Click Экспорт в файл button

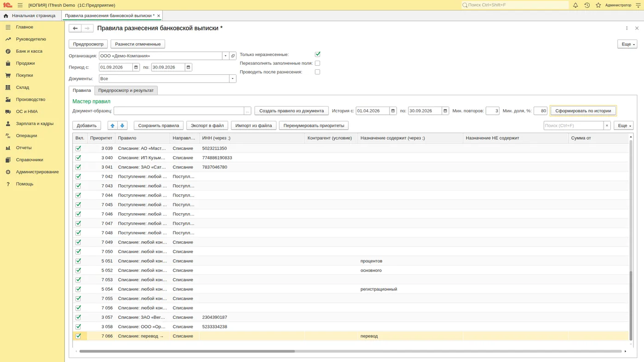[207, 125]
